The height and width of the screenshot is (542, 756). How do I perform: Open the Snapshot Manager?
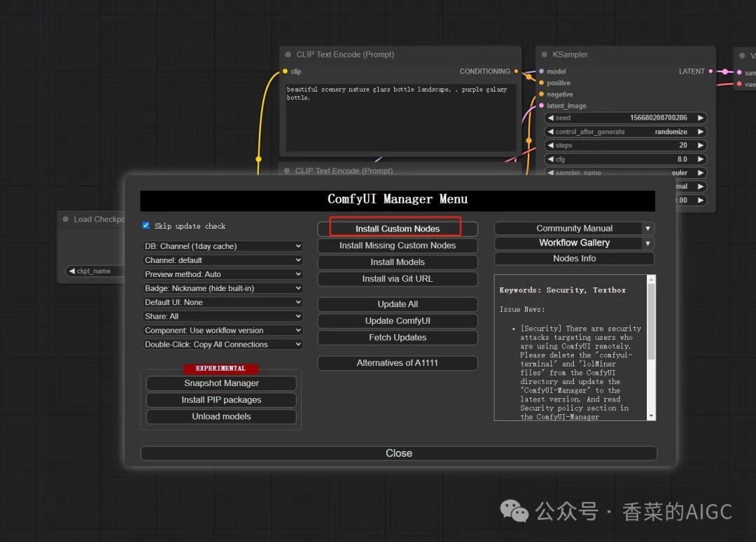pos(221,383)
